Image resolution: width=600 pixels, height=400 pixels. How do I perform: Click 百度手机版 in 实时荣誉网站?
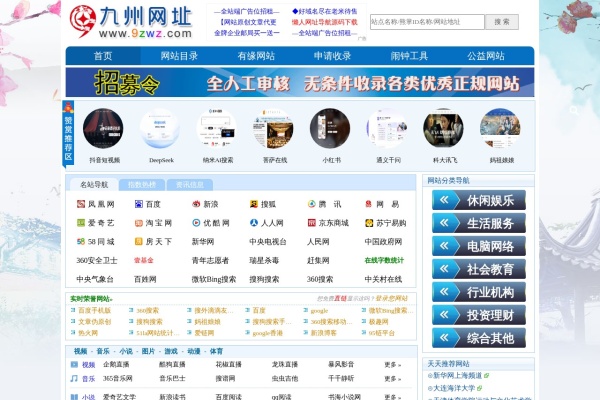(95, 310)
